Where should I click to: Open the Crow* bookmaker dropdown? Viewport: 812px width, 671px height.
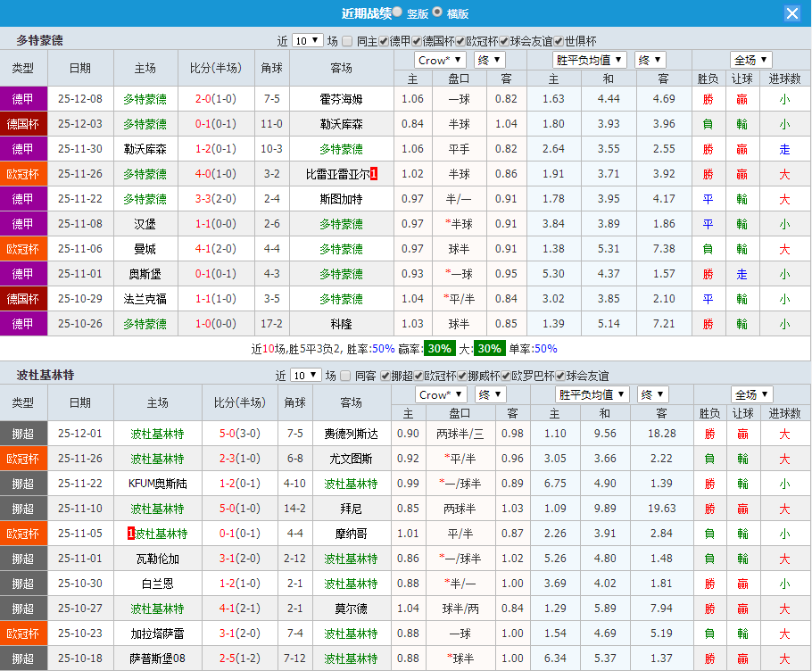point(440,60)
